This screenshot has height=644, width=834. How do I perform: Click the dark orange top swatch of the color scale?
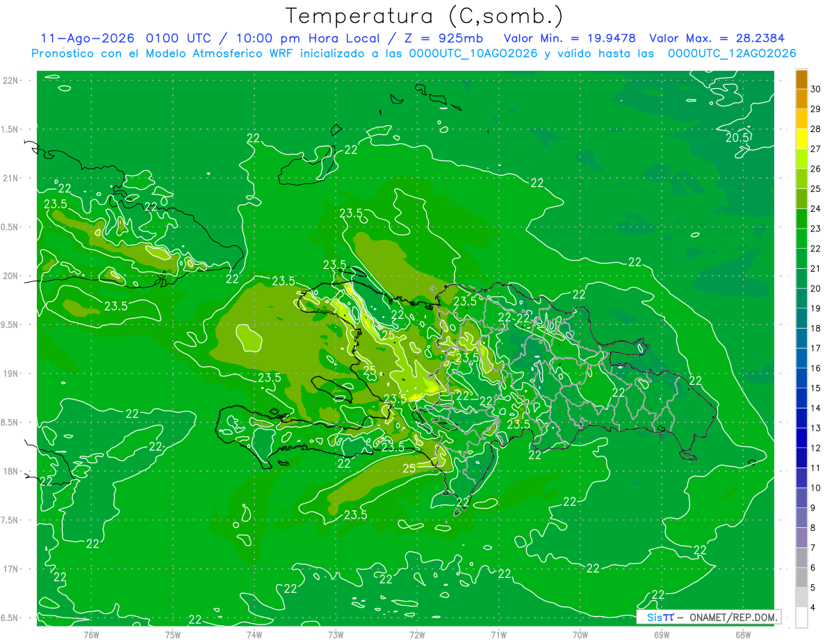point(801,79)
